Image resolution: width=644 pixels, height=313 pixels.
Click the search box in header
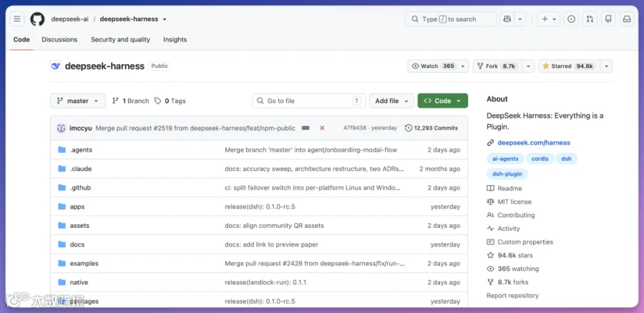click(x=451, y=19)
